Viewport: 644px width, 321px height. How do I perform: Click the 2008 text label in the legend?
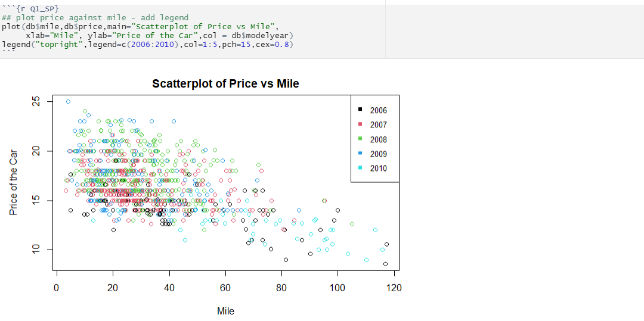point(378,139)
